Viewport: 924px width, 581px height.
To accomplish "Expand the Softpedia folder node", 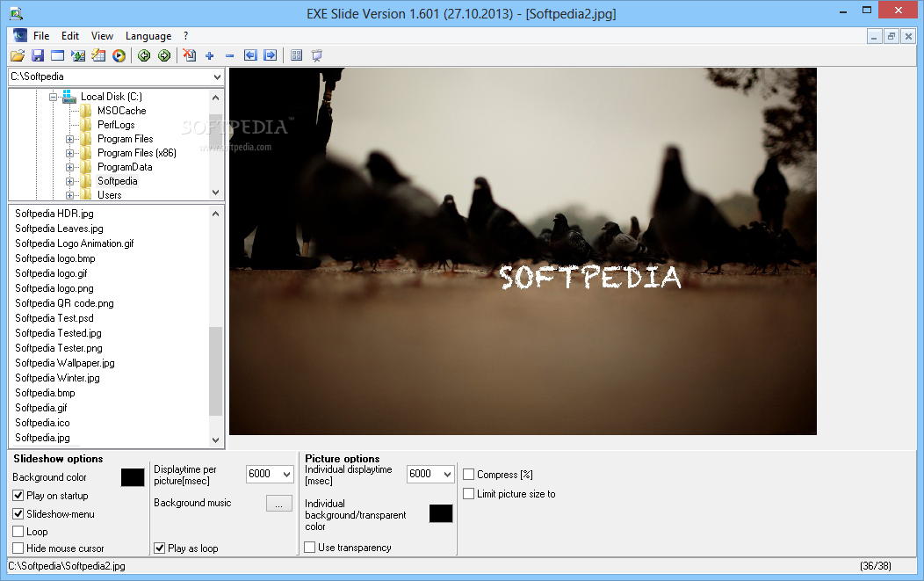I will (x=69, y=182).
